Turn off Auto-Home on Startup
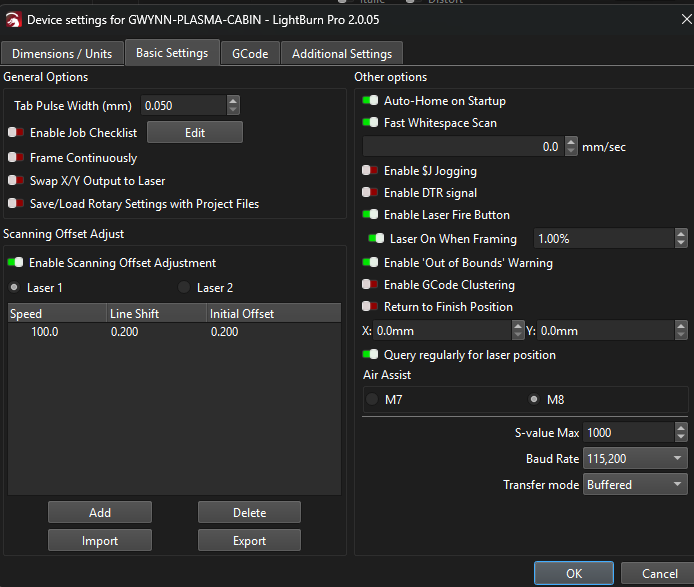Image resolution: width=694 pixels, height=587 pixels. coord(370,101)
